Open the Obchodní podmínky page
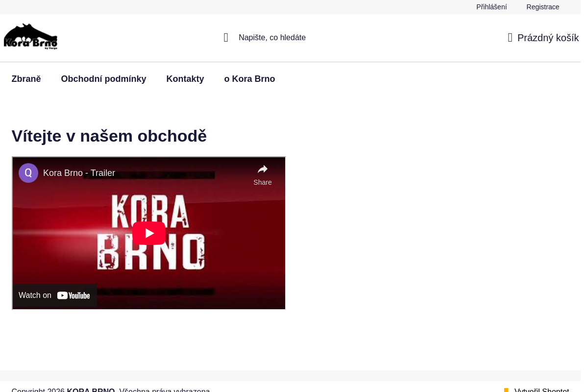Viewport: 588px width, 392px height. 103,79
